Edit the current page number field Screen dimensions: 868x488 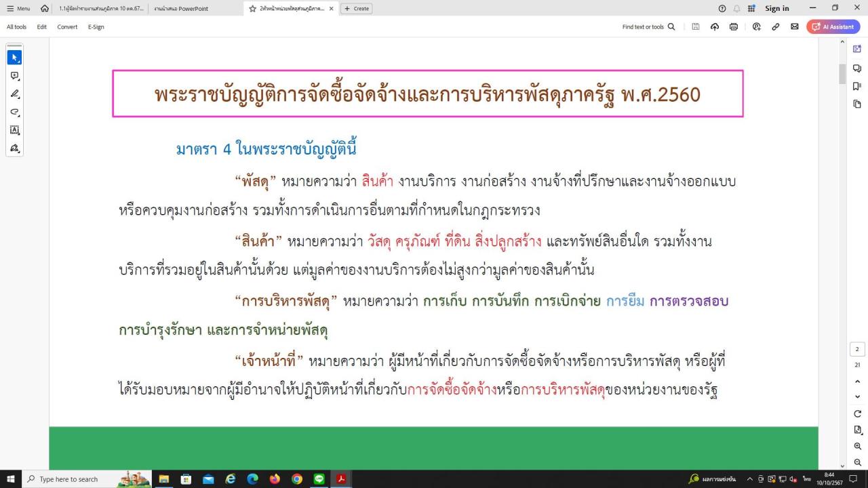click(856, 348)
